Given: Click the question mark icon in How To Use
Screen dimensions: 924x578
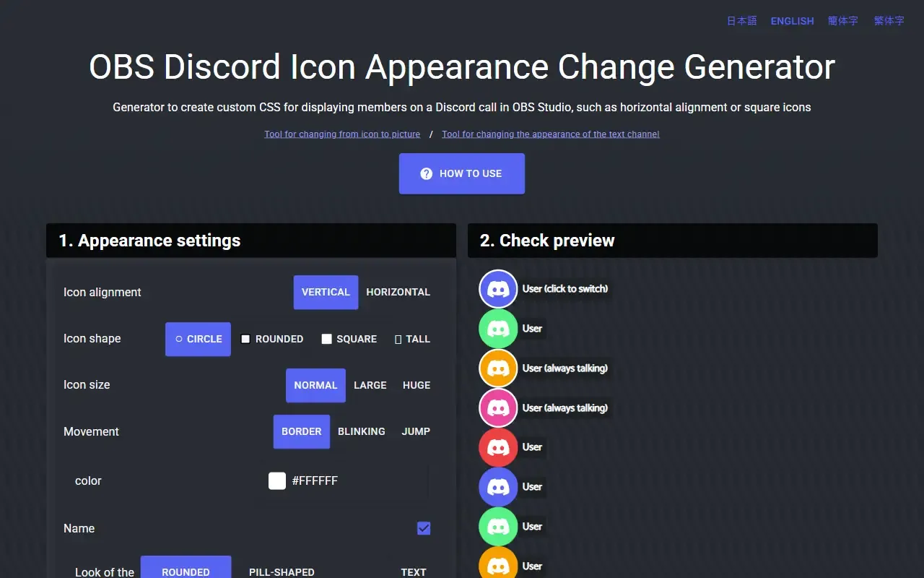Looking at the screenshot, I should 427,174.
